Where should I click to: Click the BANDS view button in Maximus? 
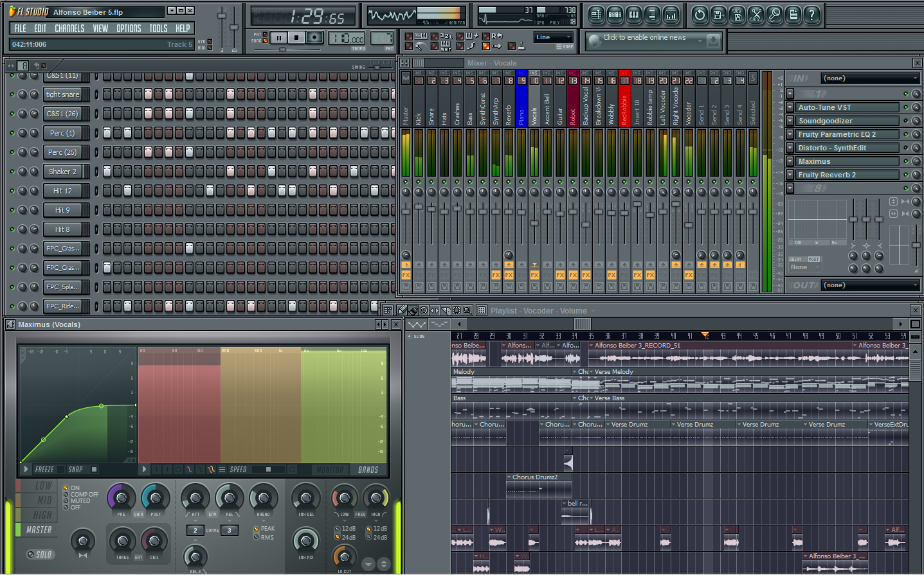[368, 470]
